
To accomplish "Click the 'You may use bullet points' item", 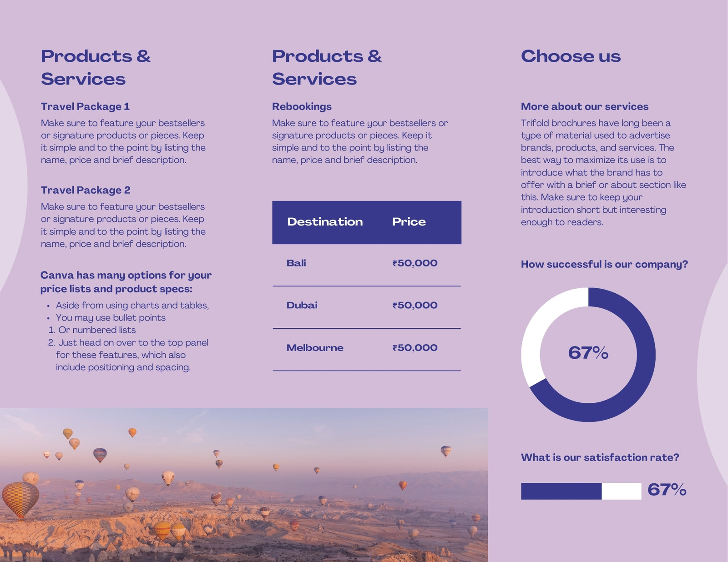I will point(111,318).
